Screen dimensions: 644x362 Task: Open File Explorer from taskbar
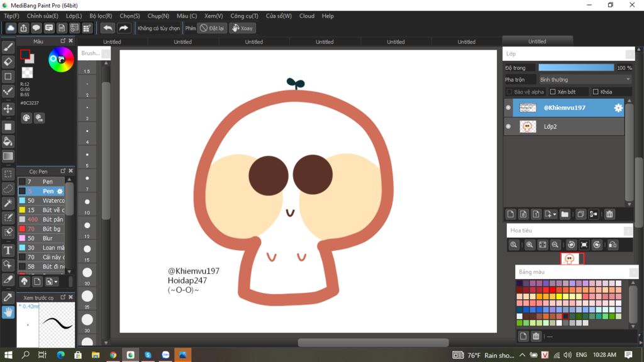coord(96,355)
